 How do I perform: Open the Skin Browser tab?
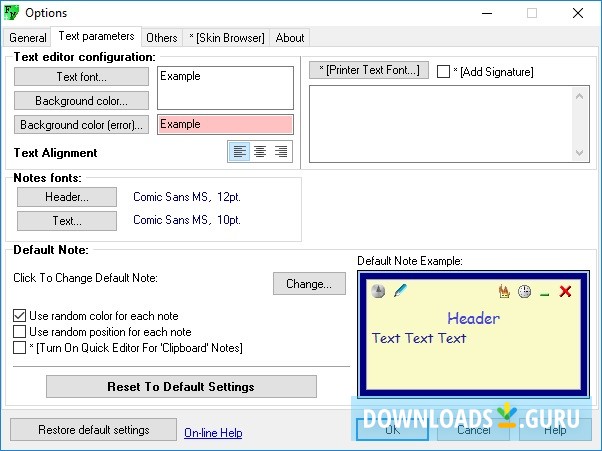tap(227, 38)
